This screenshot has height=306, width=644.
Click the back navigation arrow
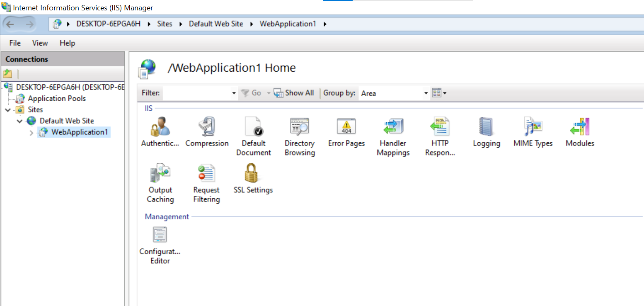[10, 24]
